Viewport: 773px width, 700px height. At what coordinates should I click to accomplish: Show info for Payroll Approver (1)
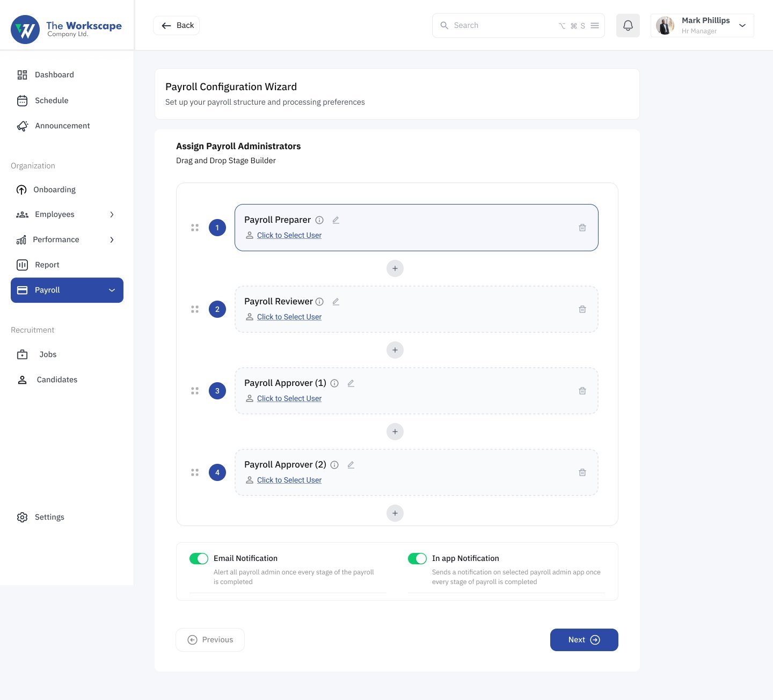334,383
